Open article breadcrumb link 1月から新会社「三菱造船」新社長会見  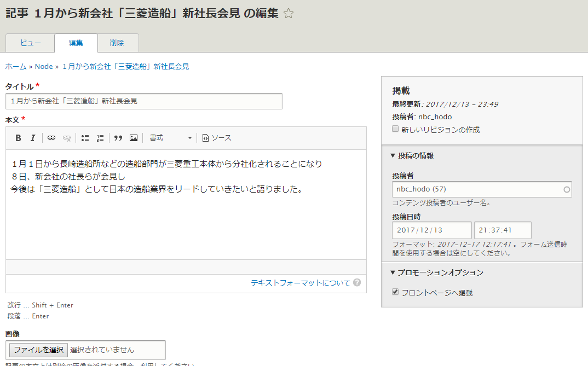pos(125,66)
